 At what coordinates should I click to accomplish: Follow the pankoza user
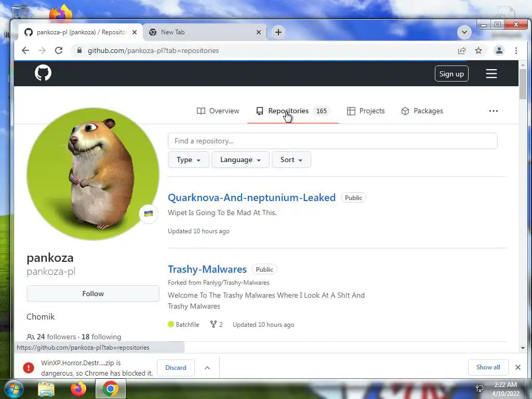click(x=93, y=294)
